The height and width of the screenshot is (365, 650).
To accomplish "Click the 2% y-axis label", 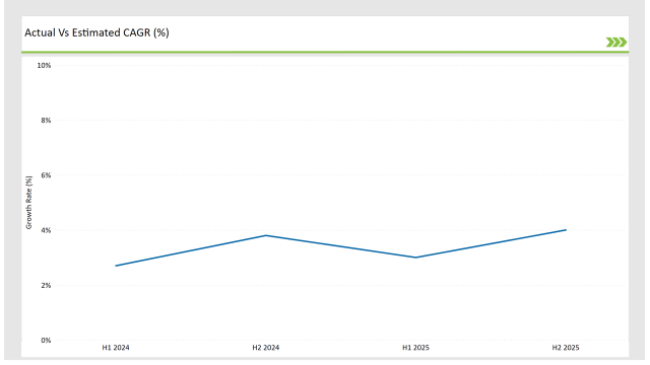I will 46,285.
